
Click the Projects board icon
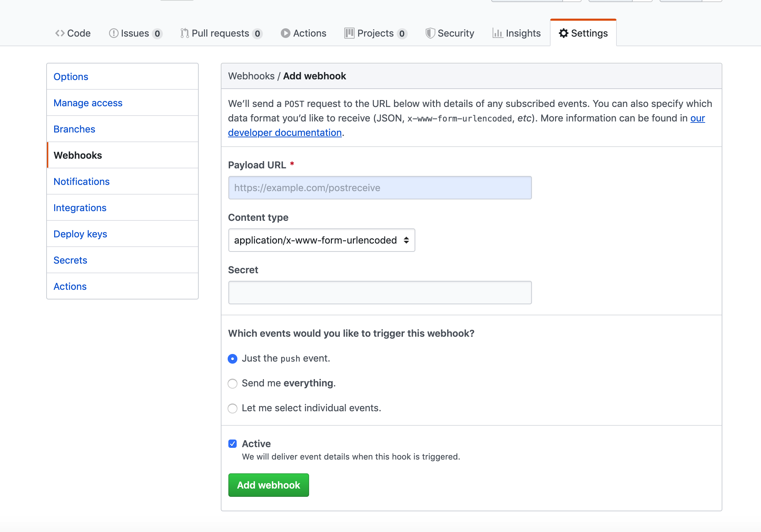[x=349, y=33]
